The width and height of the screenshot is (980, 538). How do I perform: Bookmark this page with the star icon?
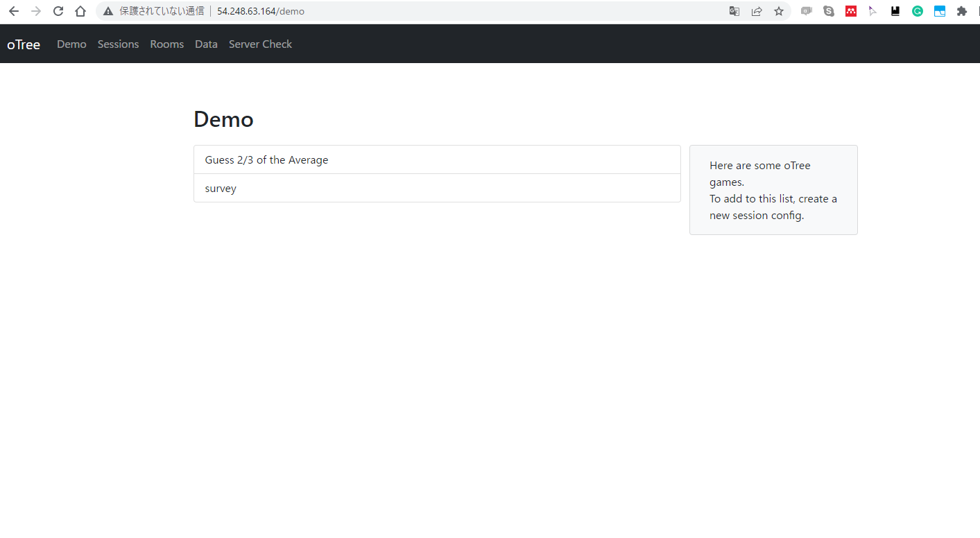(779, 11)
